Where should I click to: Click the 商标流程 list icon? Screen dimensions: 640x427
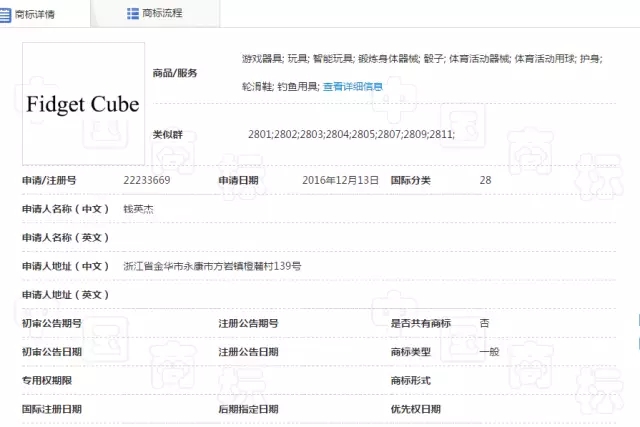point(133,13)
